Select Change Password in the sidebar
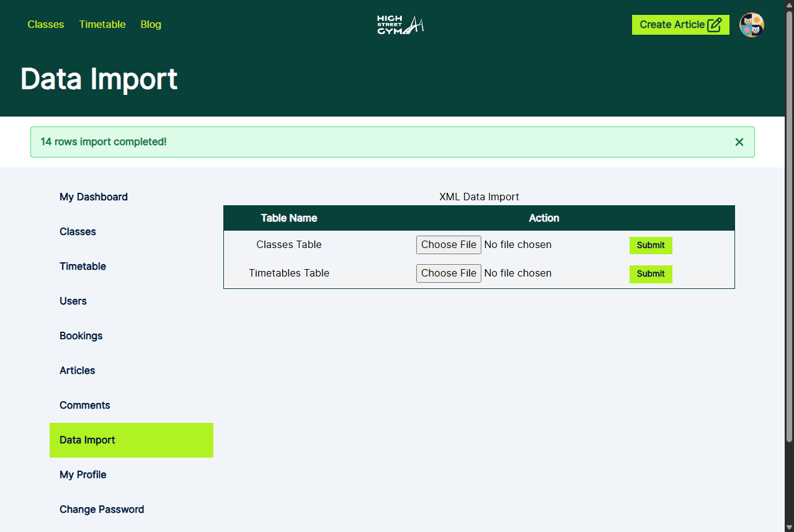The height and width of the screenshot is (532, 794). coord(102,510)
